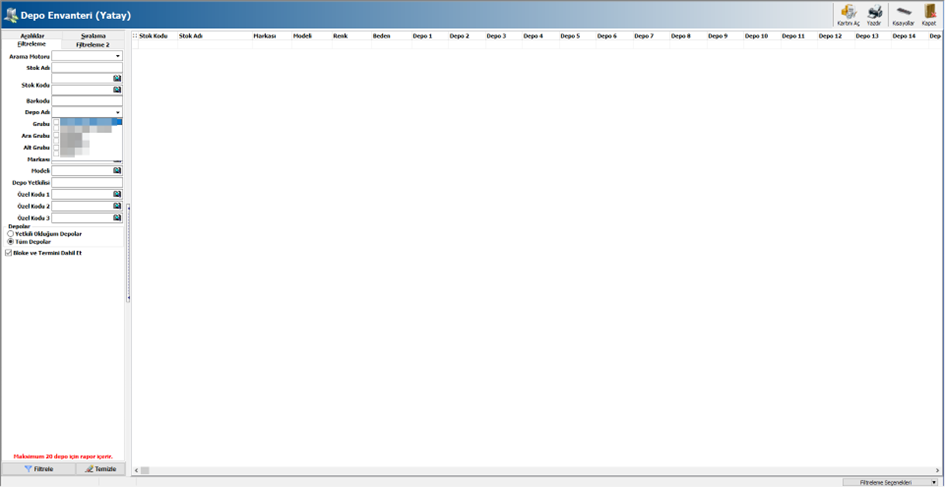
Task: Click the horizontal scrollbar thumb
Action: 145,470
